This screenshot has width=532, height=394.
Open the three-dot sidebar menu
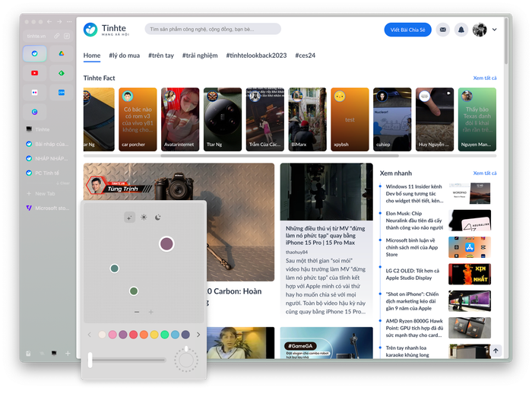click(x=69, y=22)
